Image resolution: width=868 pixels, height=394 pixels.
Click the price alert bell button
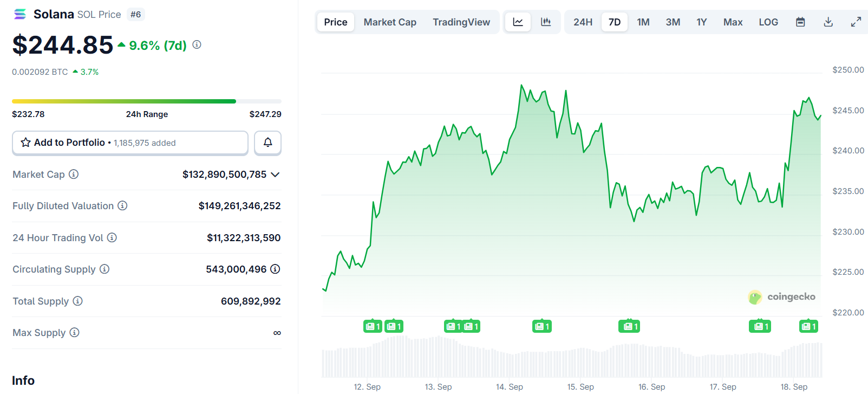(x=267, y=143)
